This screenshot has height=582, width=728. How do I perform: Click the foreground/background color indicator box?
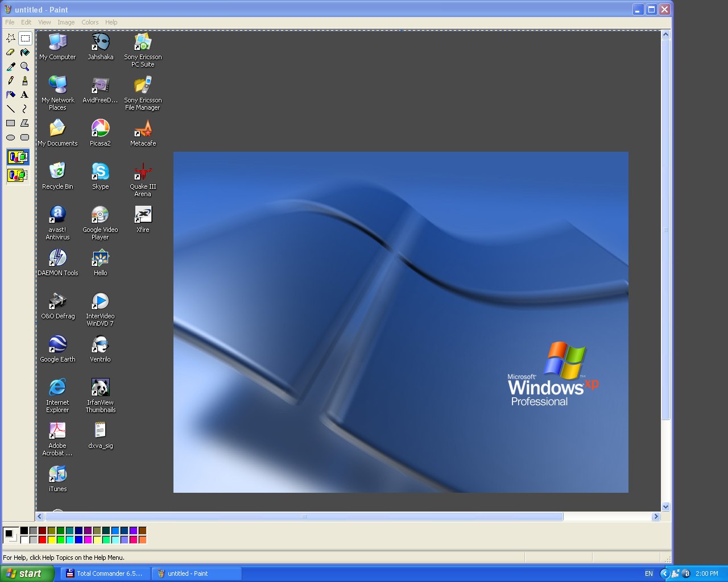coord(11,535)
